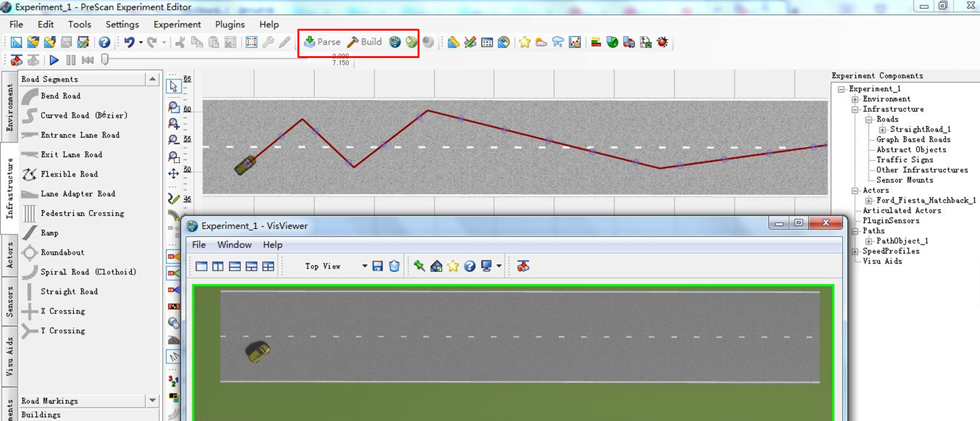
Task: Expand the Road Markings panel
Action: tap(152, 401)
